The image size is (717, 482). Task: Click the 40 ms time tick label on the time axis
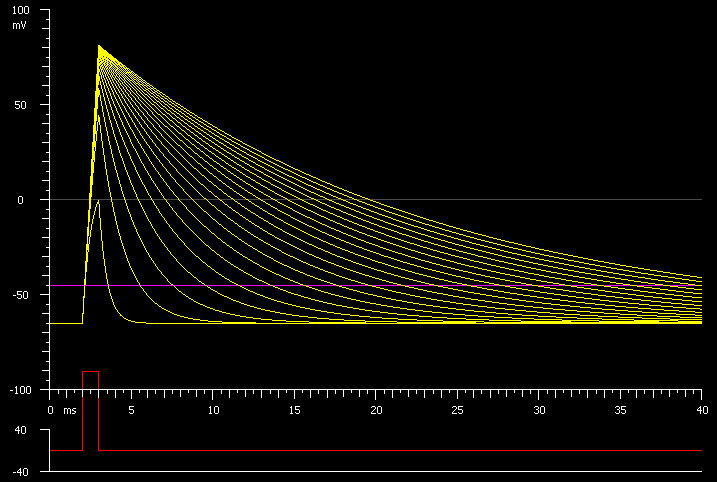(x=702, y=410)
